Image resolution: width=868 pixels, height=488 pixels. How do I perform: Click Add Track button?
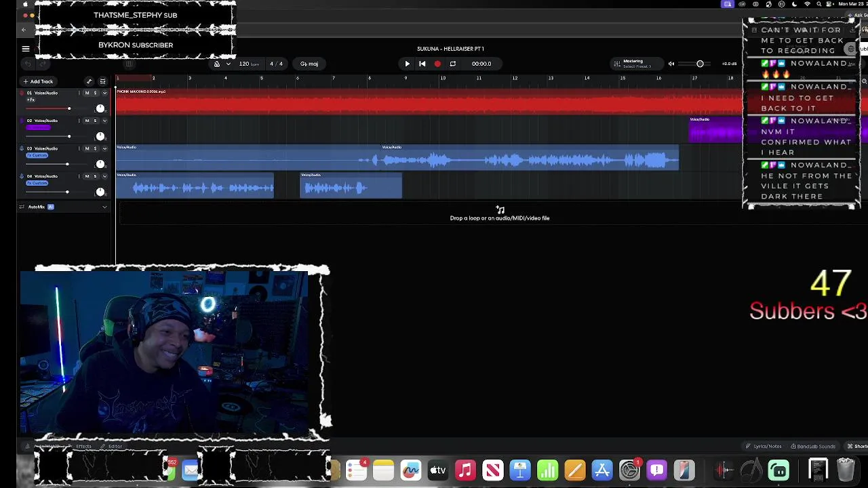38,81
